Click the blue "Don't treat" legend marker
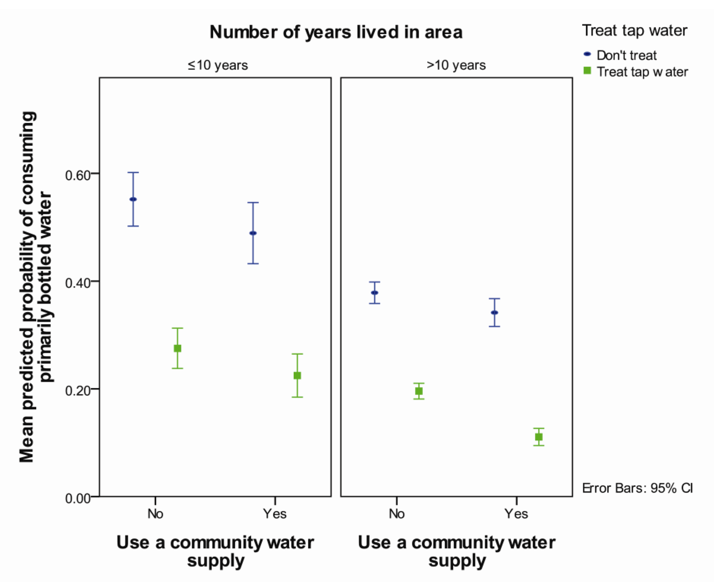This screenshot has height=588, width=714. pyautogui.click(x=587, y=54)
